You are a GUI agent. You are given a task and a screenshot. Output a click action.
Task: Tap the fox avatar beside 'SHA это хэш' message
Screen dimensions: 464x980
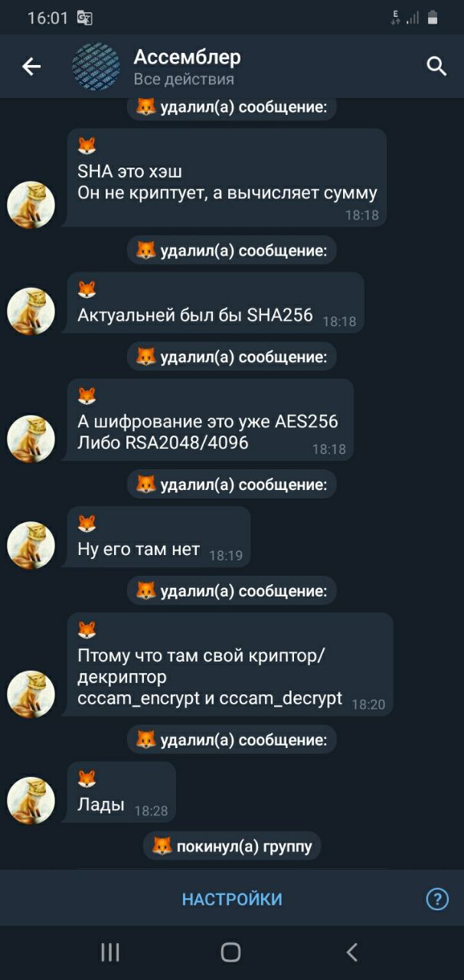pyautogui.click(x=31, y=204)
